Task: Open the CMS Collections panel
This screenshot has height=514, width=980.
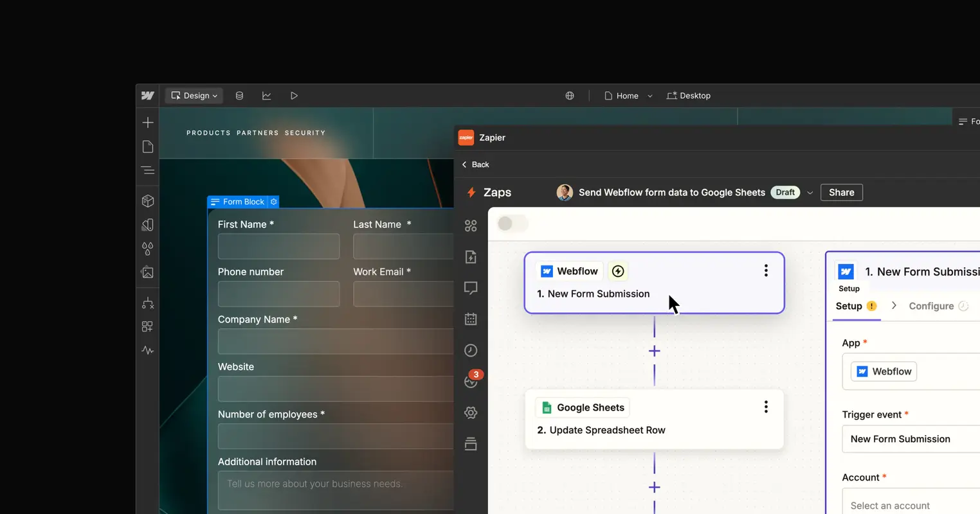Action: point(239,95)
